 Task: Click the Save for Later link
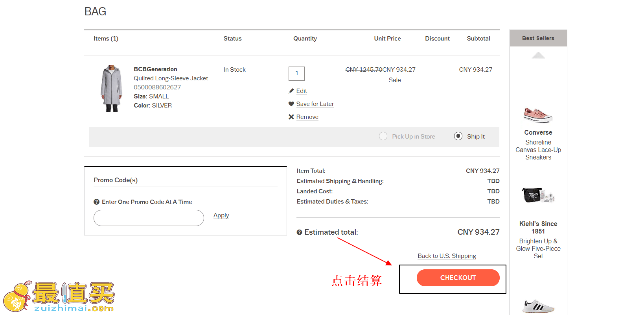(x=315, y=104)
